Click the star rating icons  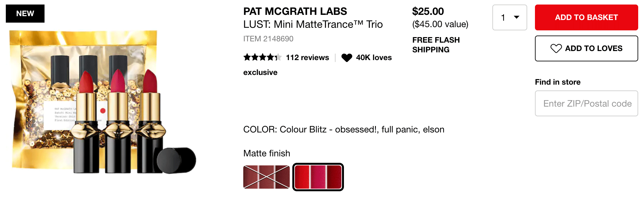tap(262, 58)
